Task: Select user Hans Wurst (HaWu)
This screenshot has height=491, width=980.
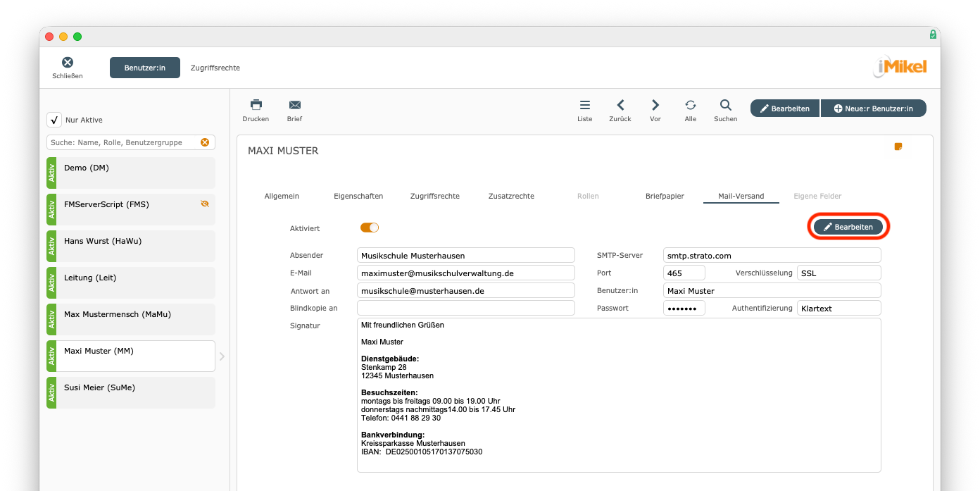Action: 131,246
